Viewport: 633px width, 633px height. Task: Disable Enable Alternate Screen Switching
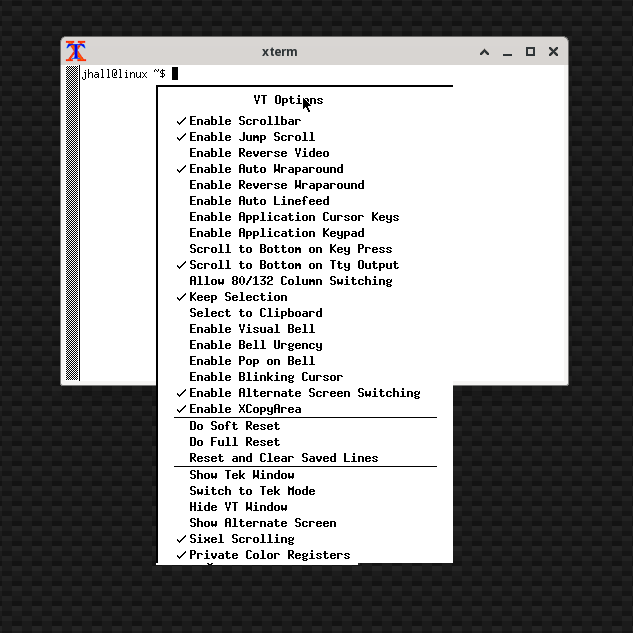(x=305, y=393)
